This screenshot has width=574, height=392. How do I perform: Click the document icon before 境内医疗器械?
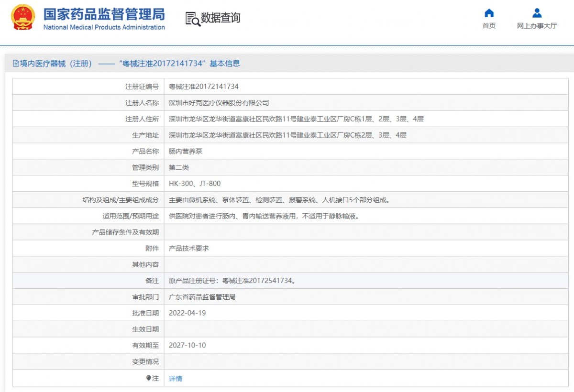point(16,64)
